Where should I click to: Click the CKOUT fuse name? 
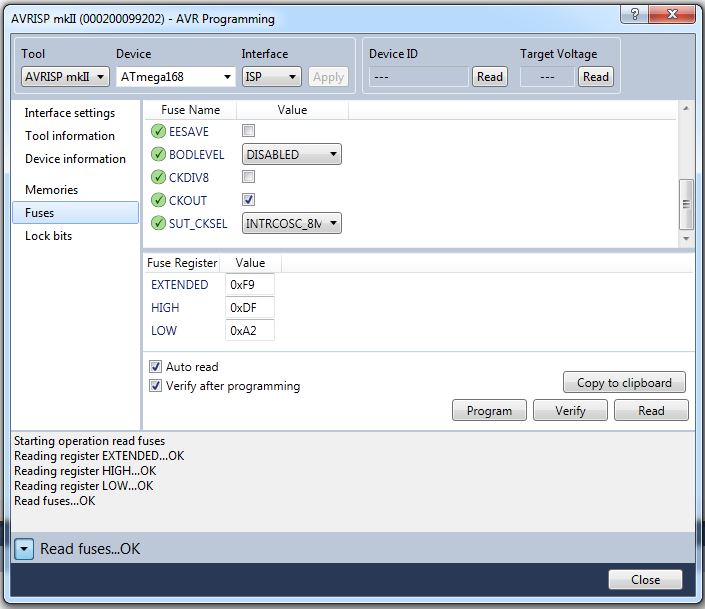click(188, 201)
